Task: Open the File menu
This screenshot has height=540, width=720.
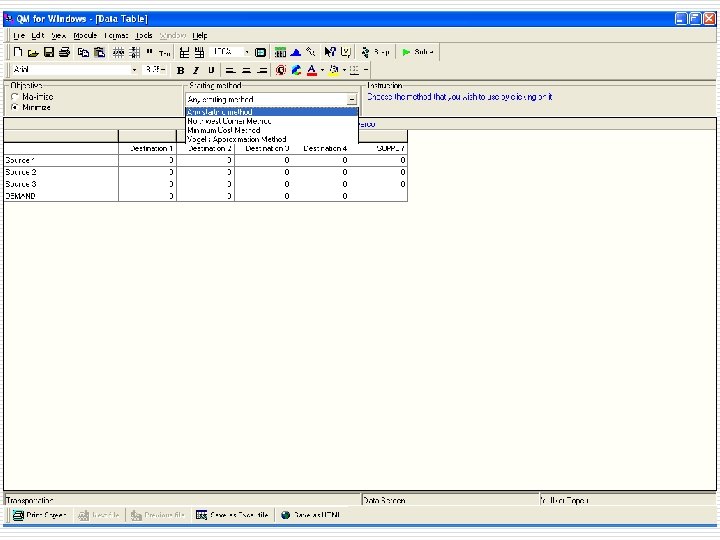Action: 18,36
